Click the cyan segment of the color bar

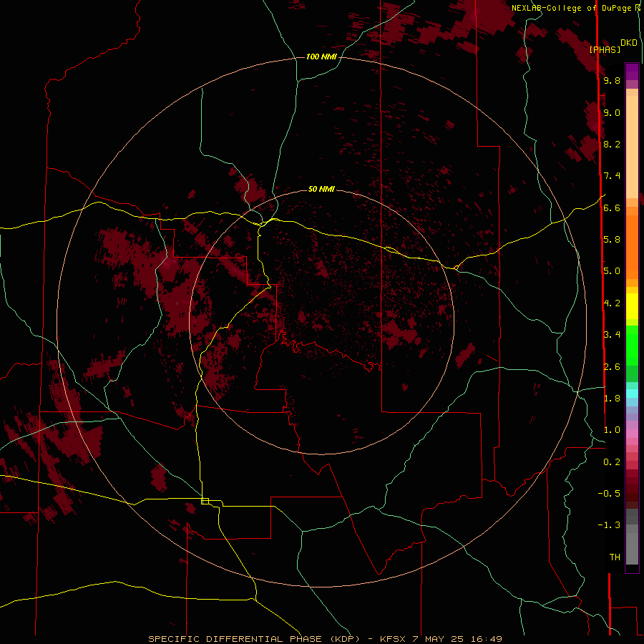(x=632, y=393)
